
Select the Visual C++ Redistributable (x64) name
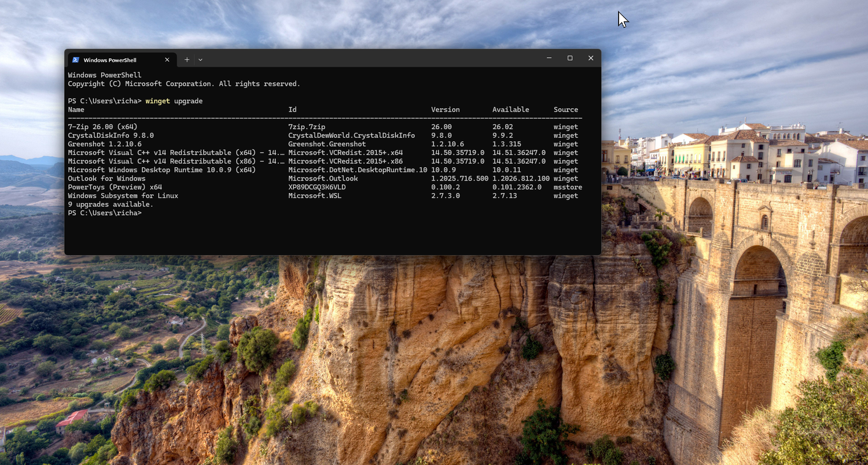coord(176,153)
